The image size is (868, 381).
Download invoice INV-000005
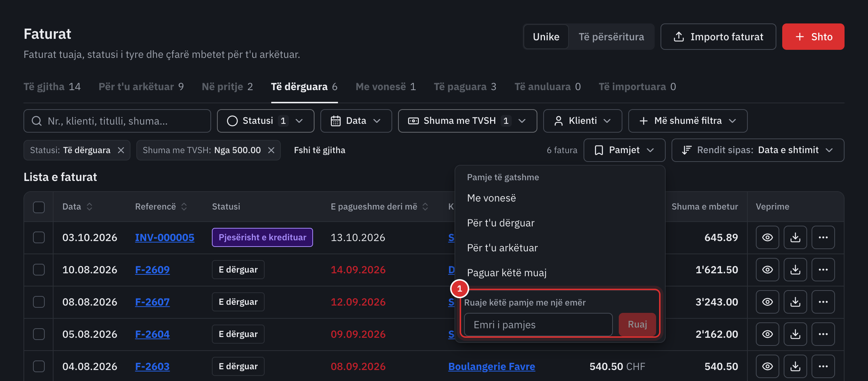pyautogui.click(x=795, y=237)
